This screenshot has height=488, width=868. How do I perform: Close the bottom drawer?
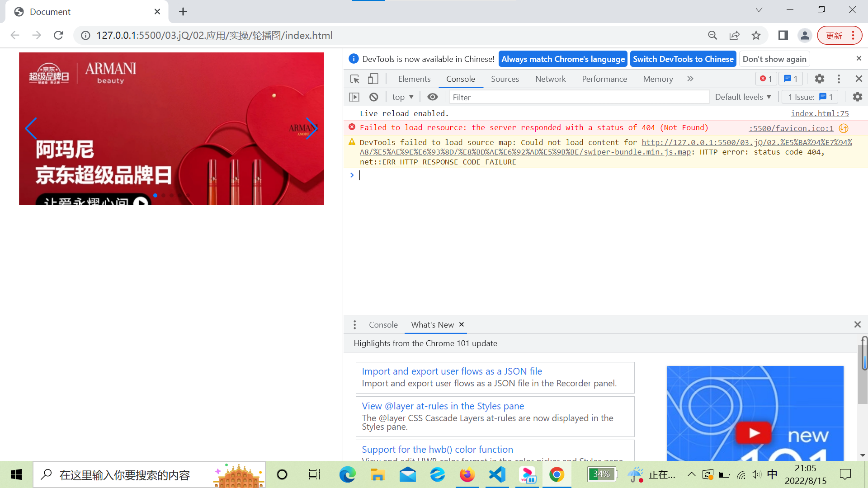[x=858, y=324]
